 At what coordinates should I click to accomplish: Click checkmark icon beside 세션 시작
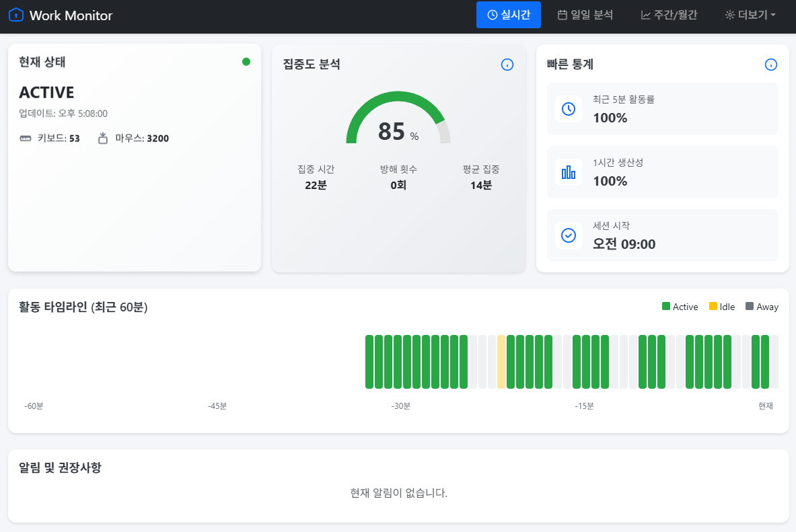pos(569,235)
